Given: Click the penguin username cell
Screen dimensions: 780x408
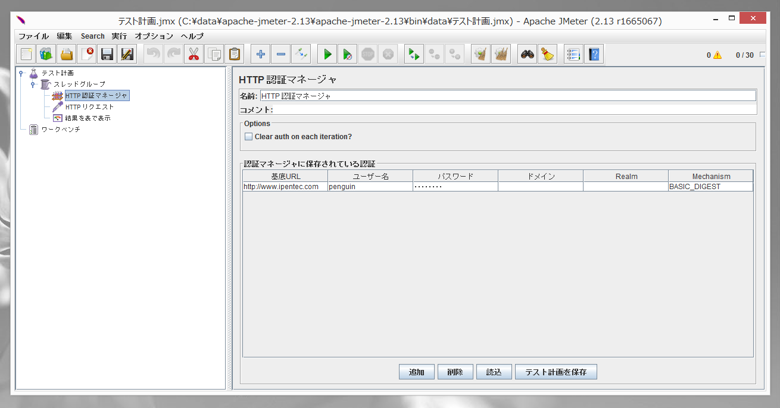Looking at the screenshot, I should [370, 187].
